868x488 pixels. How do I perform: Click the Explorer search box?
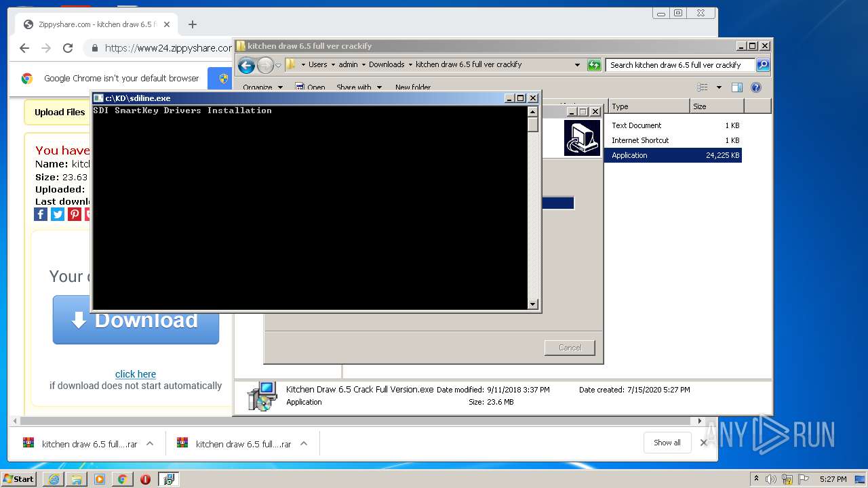coord(679,65)
